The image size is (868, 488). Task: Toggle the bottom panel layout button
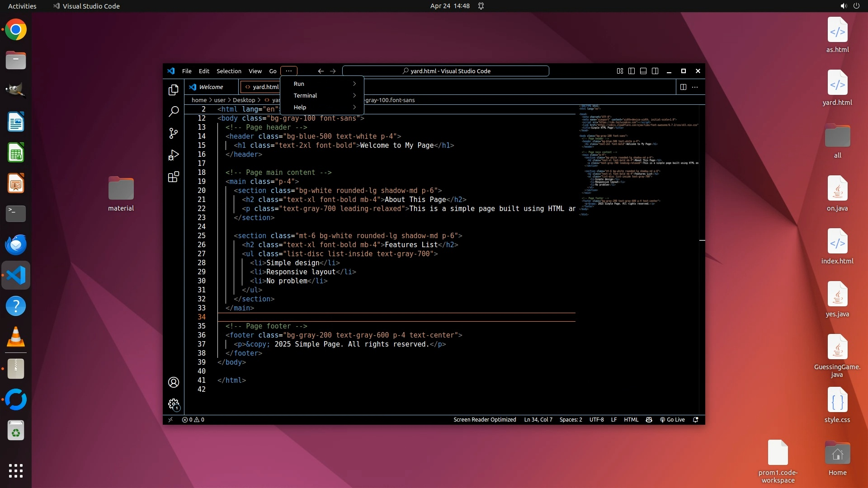pos(643,71)
